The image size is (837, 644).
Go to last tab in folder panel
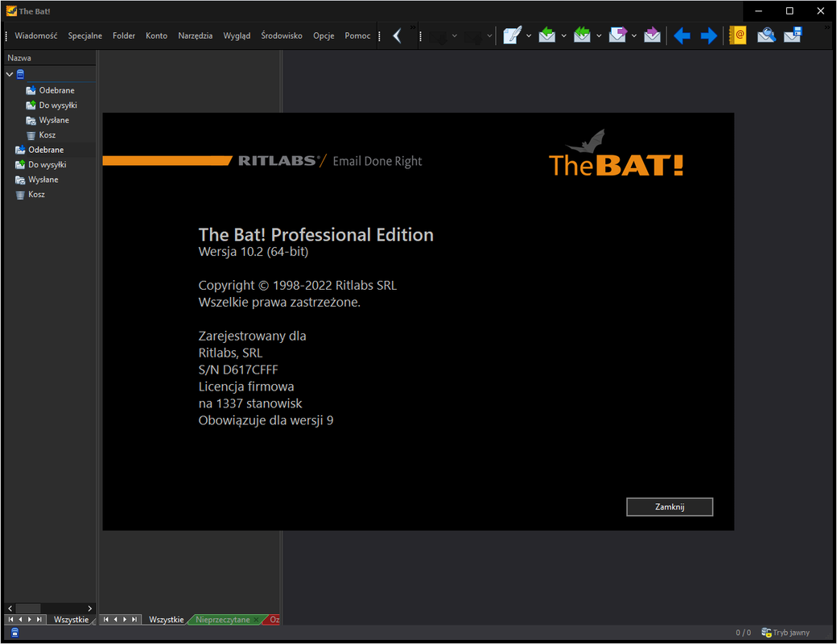coord(39,619)
